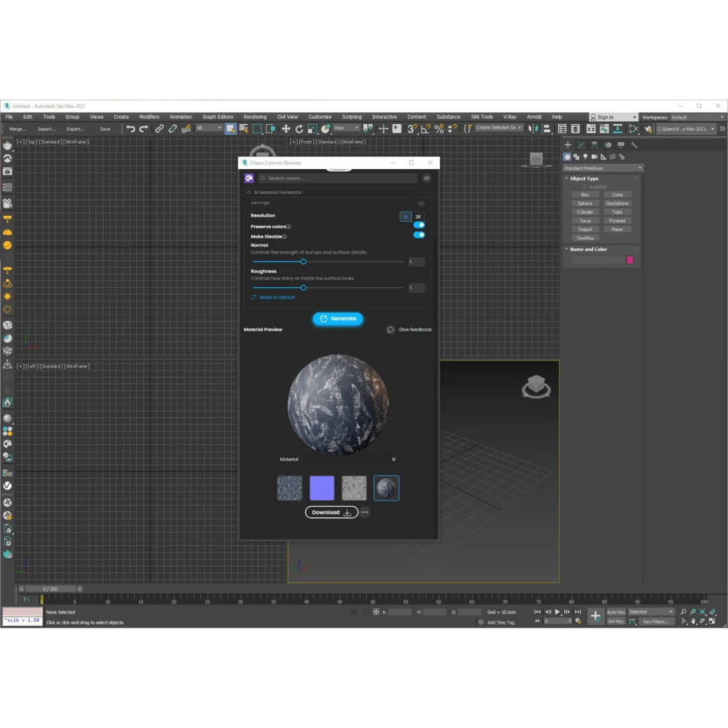Collapse the Object Type rollout
The width and height of the screenshot is (728, 728).
click(x=584, y=179)
